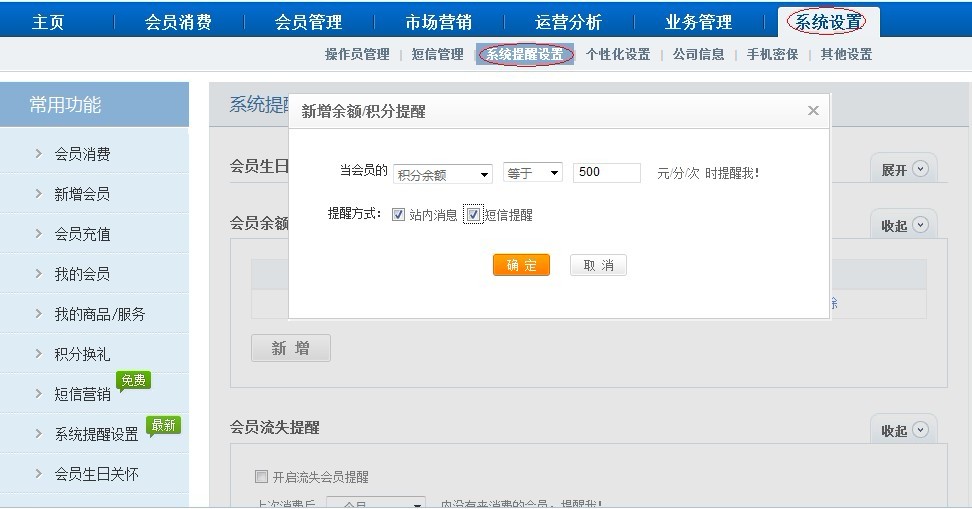Open the 短信管理 submenu item

[x=437, y=54]
